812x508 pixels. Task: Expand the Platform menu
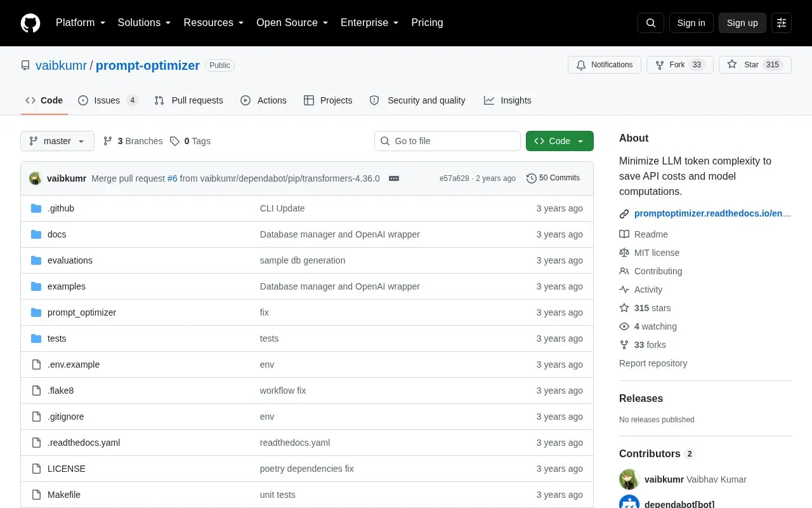pos(81,23)
